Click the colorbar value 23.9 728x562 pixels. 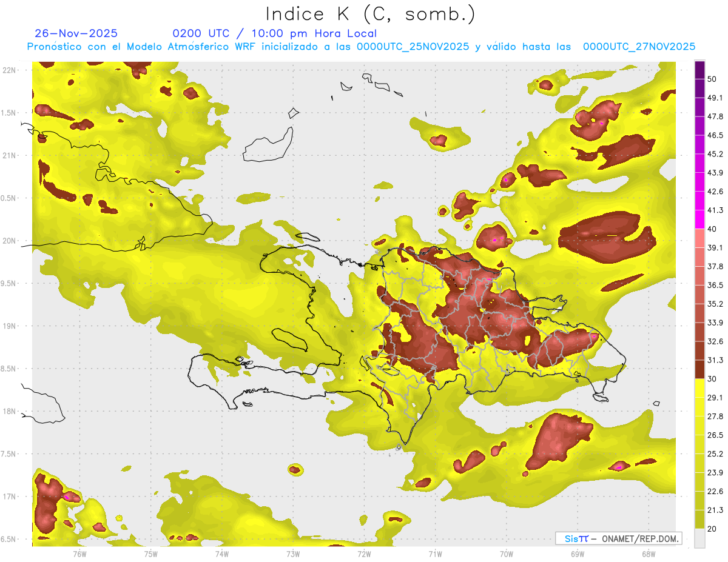click(x=715, y=472)
